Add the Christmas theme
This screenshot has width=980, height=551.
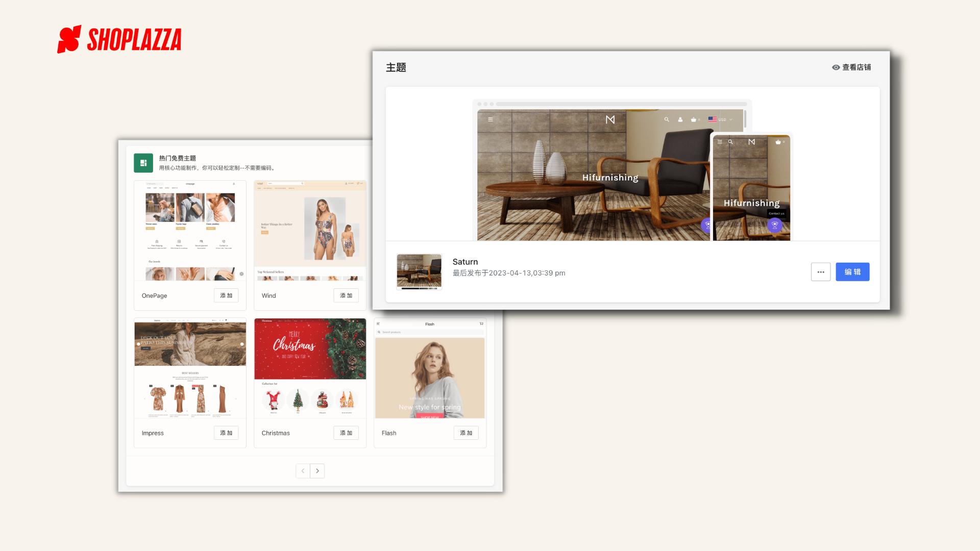pos(346,433)
